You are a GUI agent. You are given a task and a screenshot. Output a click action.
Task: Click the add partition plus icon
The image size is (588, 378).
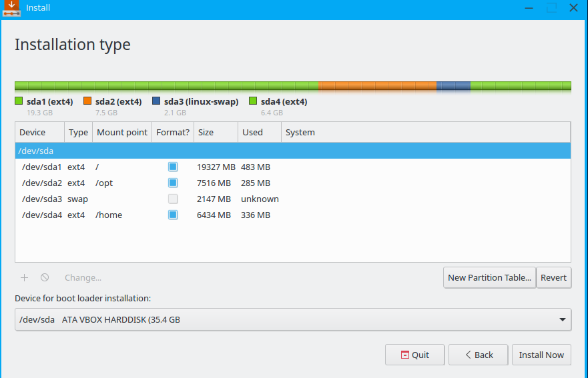tap(25, 277)
